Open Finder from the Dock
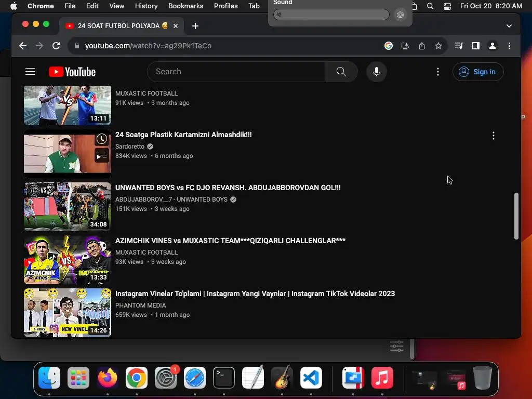Viewport: 532px width, 399px height. 49,377
